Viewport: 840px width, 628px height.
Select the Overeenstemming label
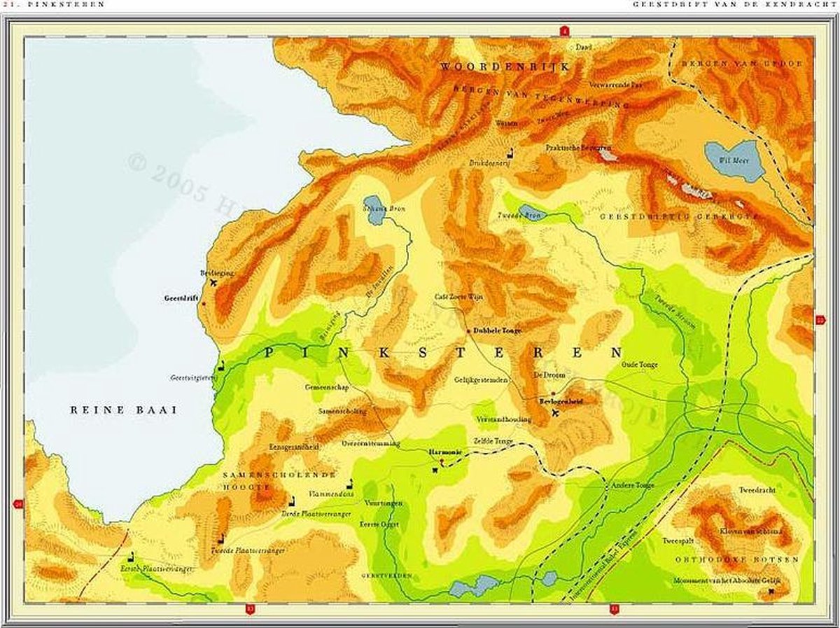(370, 444)
